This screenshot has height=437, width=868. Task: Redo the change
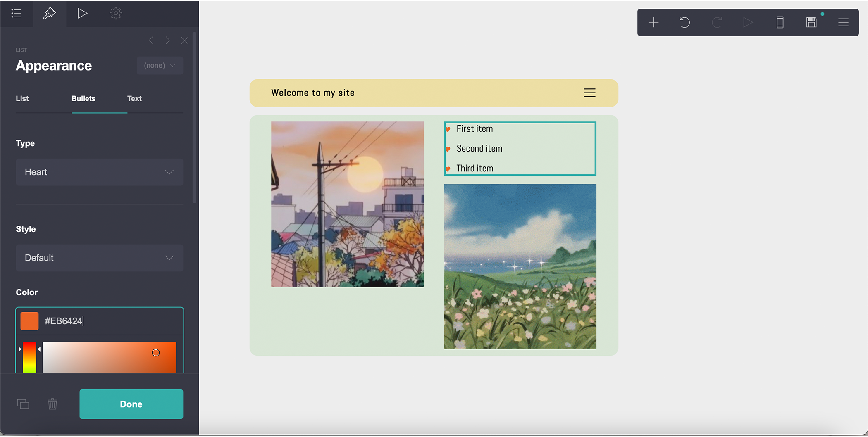717,22
